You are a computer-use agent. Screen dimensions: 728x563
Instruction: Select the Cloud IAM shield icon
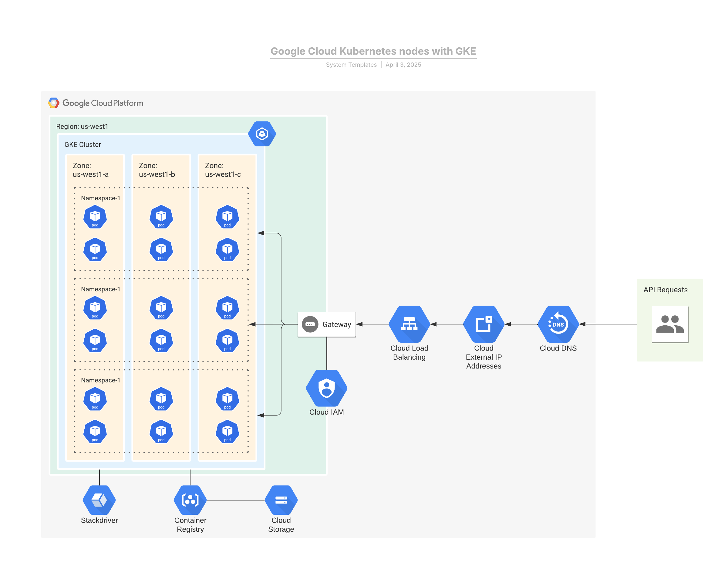point(326,388)
